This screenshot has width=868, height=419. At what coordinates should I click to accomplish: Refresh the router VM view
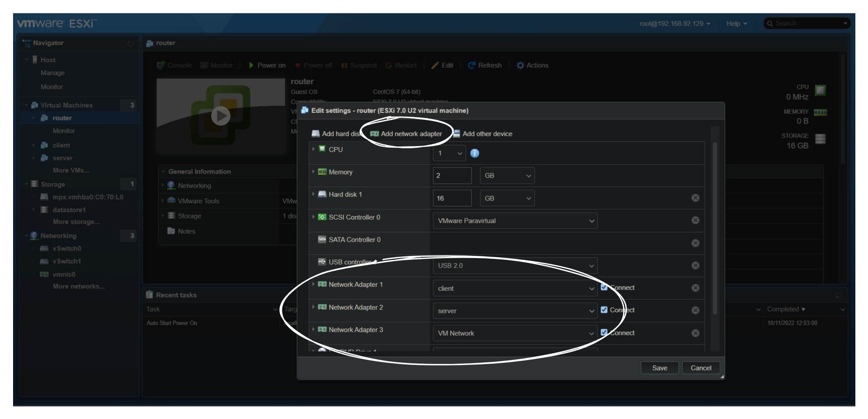(x=485, y=65)
